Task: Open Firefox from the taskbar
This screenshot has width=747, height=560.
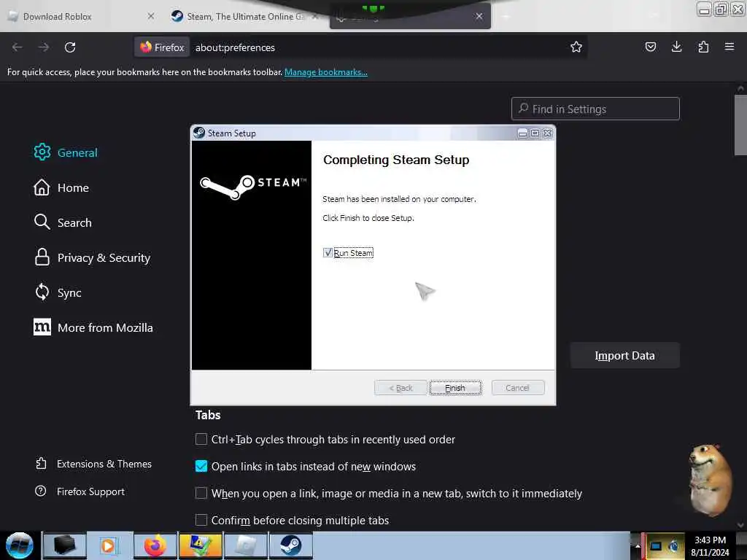Action: 155,545
